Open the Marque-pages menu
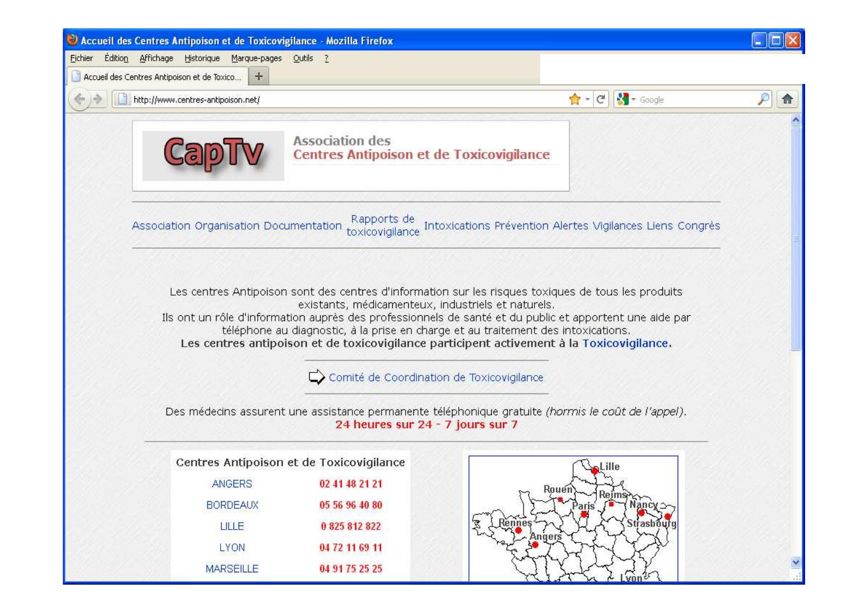The image size is (868, 613). [x=256, y=58]
